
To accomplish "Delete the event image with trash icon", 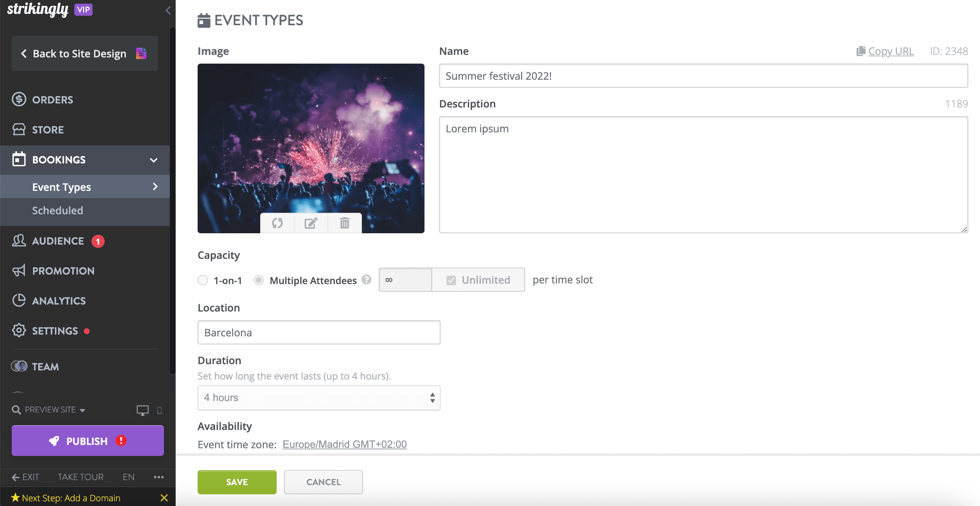I will pyautogui.click(x=345, y=223).
